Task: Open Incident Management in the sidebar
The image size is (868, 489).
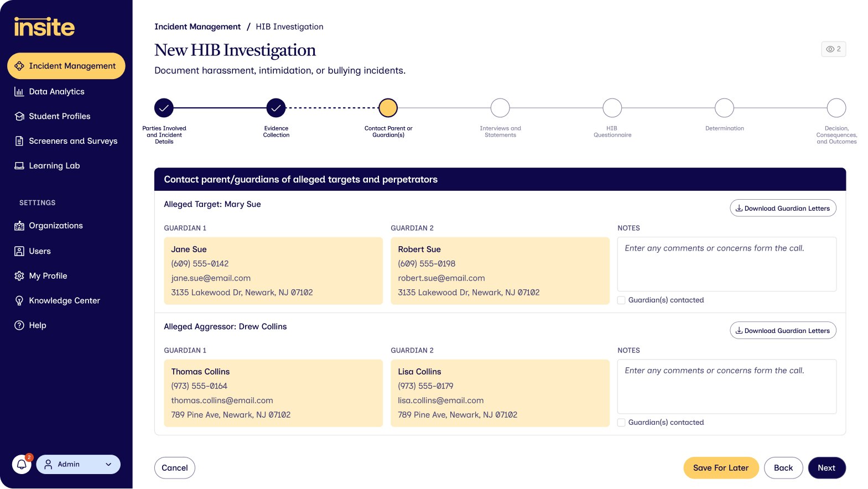Action: point(66,66)
